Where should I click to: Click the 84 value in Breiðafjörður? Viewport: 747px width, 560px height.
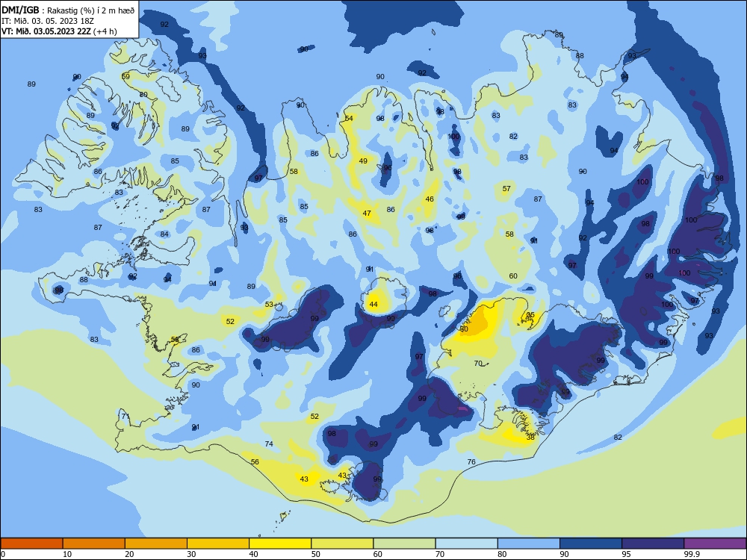[164, 234]
